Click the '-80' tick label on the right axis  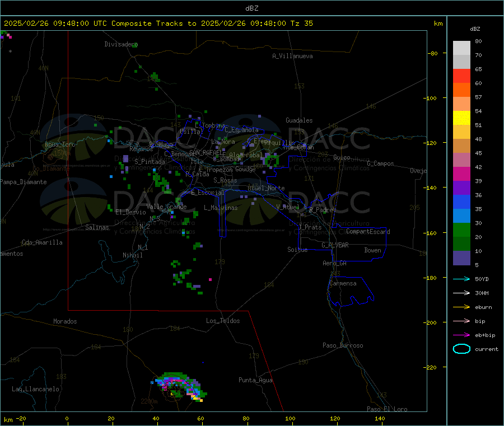[433, 53]
